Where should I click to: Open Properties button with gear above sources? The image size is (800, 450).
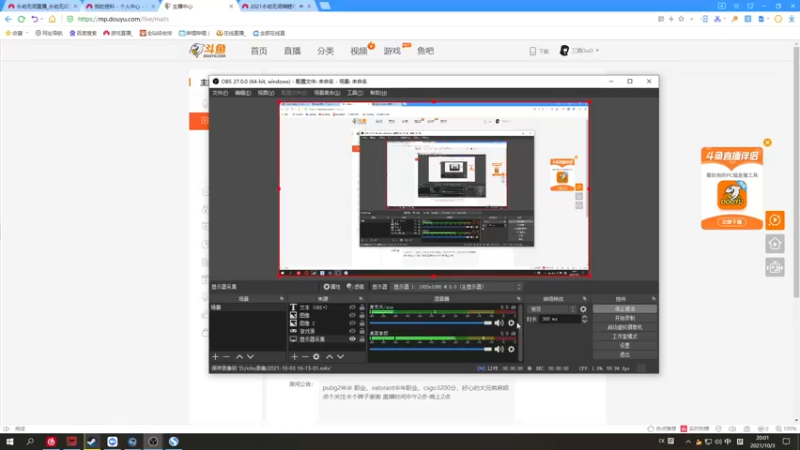click(x=332, y=287)
